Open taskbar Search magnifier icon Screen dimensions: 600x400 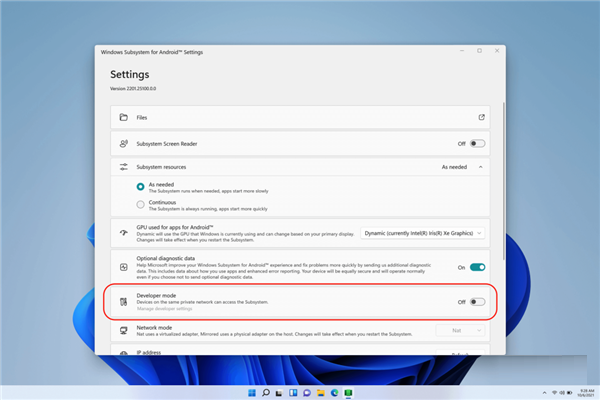266,393
